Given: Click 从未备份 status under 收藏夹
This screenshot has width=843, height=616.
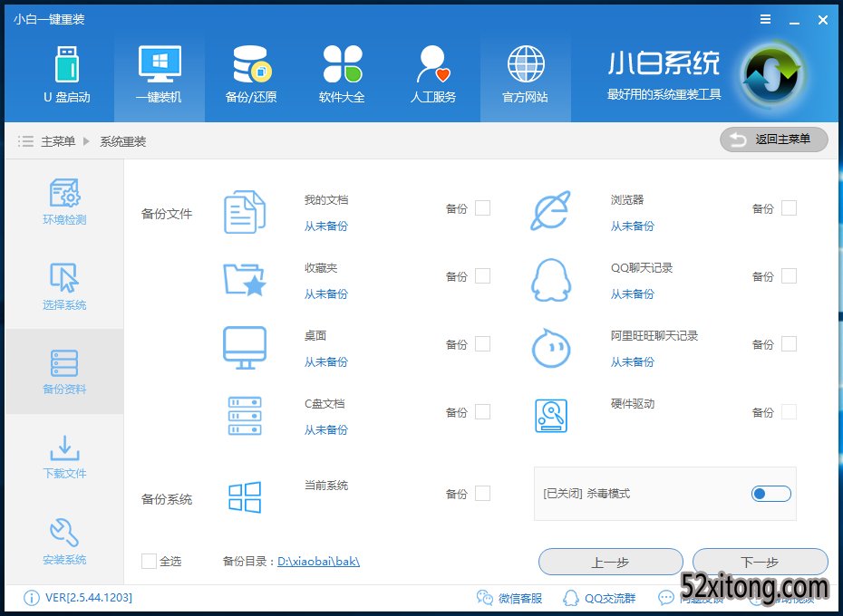Looking at the screenshot, I should tap(325, 294).
